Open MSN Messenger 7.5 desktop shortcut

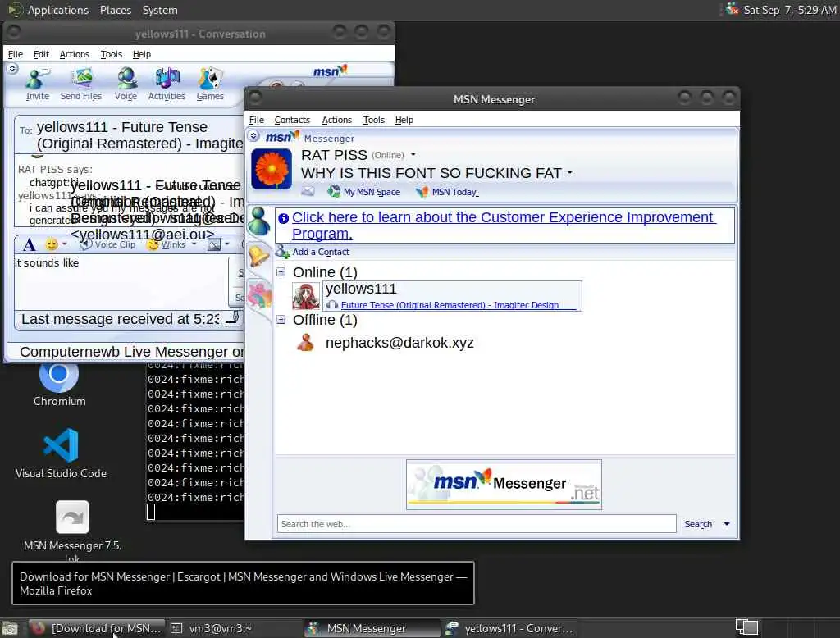[72, 531]
